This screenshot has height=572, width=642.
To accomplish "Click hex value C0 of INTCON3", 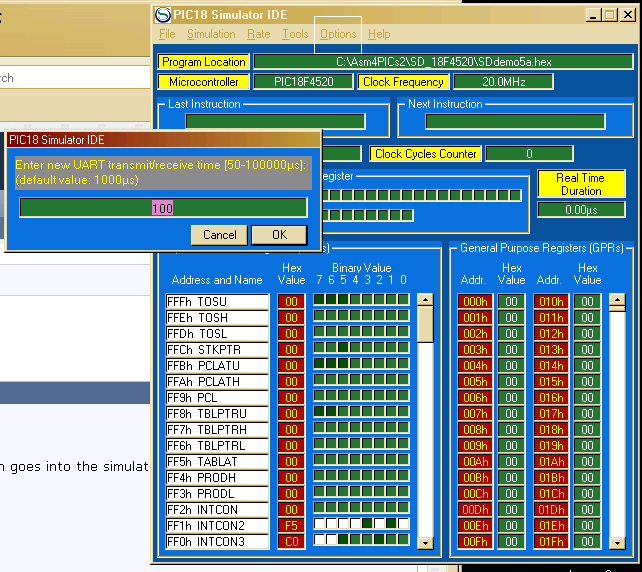I will click(291, 542).
